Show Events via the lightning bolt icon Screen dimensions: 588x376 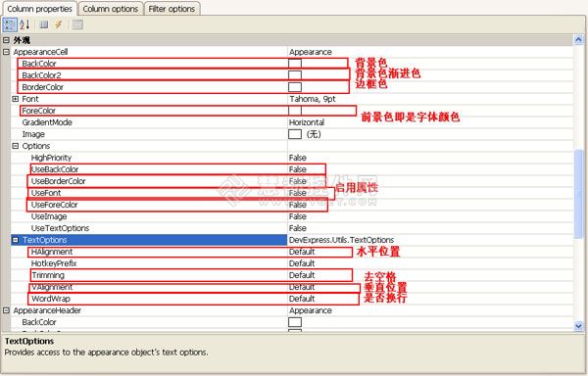pos(58,24)
